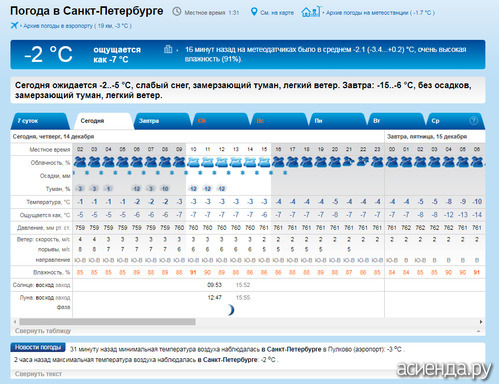Click the sunrise time 09:53
The image size is (499, 384).
(x=214, y=285)
